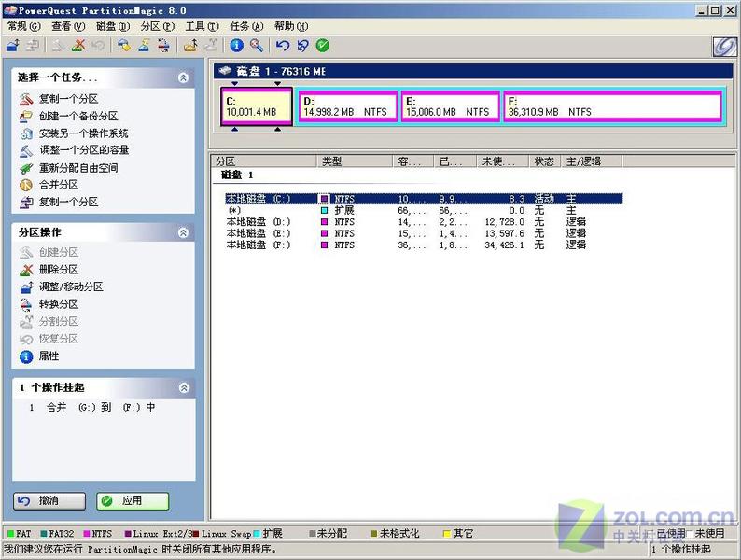The image size is (741, 560).
Task: Click the 类型 column header
Action: (355, 161)
